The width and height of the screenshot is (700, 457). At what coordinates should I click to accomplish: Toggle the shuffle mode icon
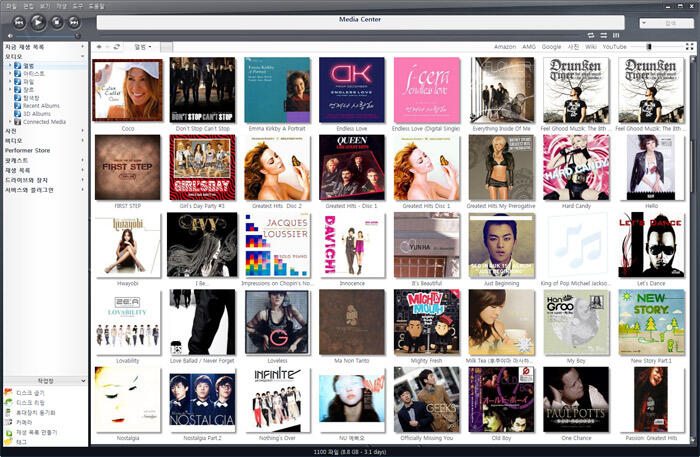604,35
